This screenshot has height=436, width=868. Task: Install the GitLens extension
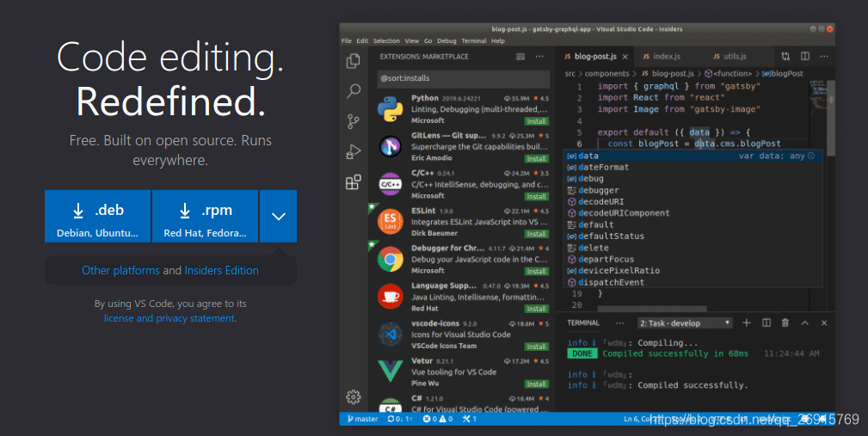(536, 159)
